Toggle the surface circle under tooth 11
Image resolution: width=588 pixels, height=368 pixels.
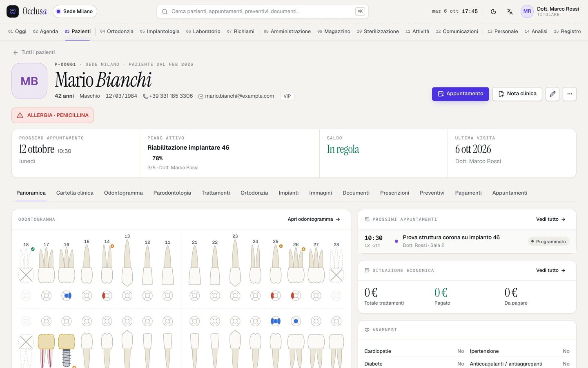167,295
